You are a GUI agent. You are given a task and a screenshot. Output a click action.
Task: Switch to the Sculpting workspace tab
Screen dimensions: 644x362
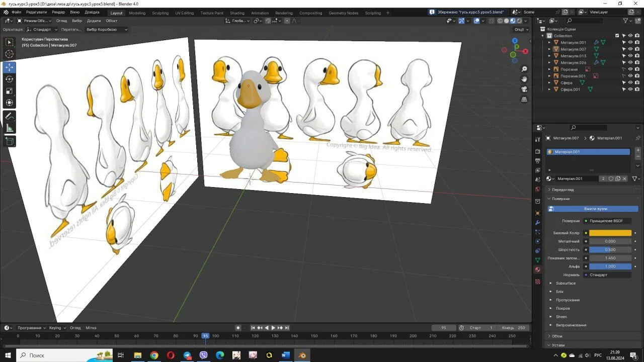pyautogui.click(x=160, y=13)
